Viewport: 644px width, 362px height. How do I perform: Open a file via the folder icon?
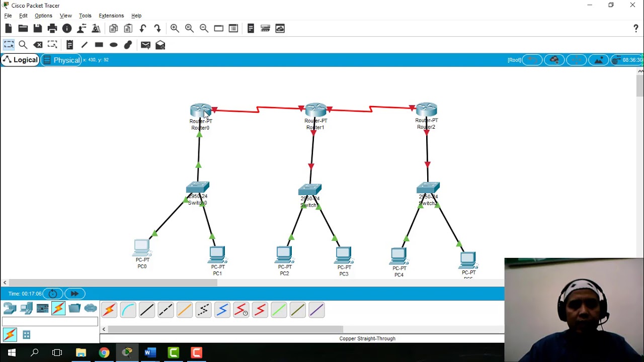(x=23, y=29)
